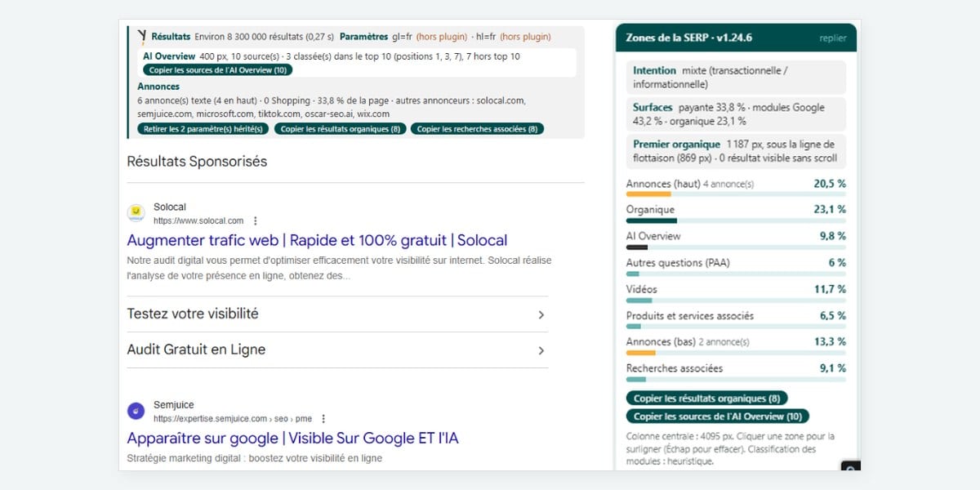Collapse the panel with 'replier'

coord(833,38)
